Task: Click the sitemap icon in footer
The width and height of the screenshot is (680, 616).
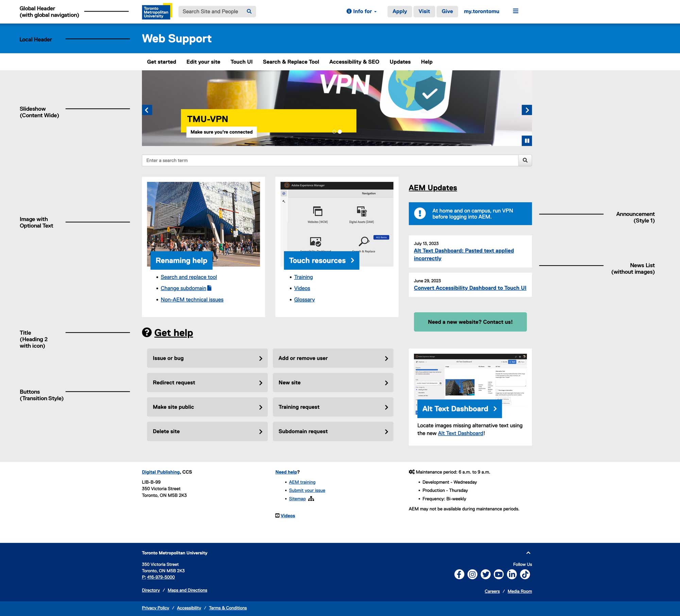Action: pos(311,499)
